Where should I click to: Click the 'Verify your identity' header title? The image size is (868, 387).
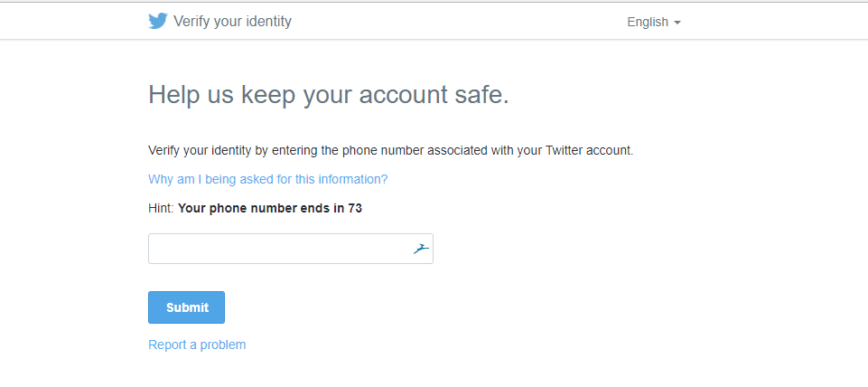[x=232, y=21]
